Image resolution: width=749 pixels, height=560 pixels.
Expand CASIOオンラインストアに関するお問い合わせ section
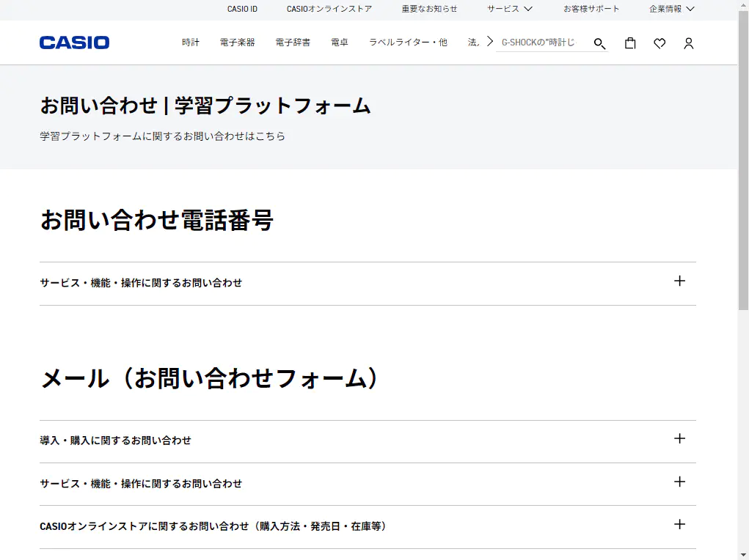[x=679, y=526]
